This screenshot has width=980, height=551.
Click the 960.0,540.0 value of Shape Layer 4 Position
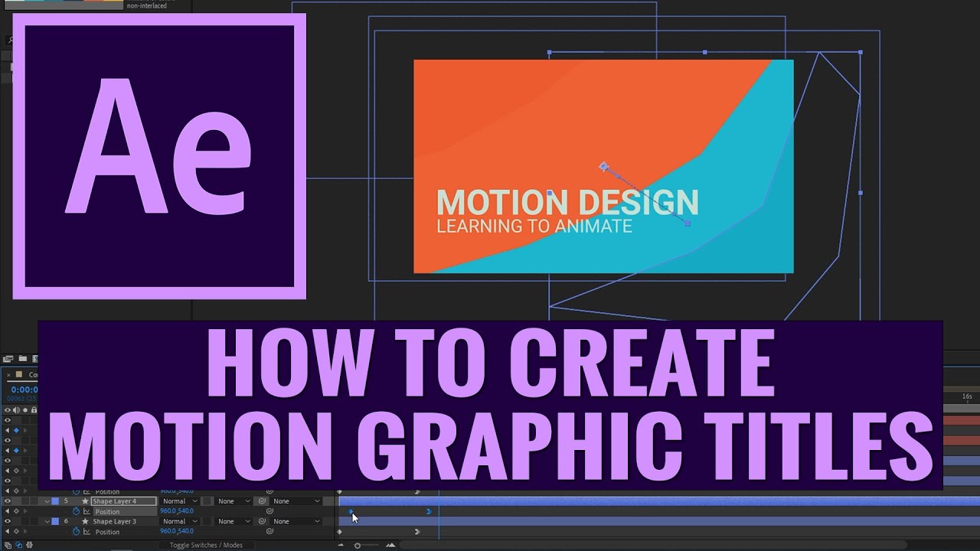click(x=177, y=511)
